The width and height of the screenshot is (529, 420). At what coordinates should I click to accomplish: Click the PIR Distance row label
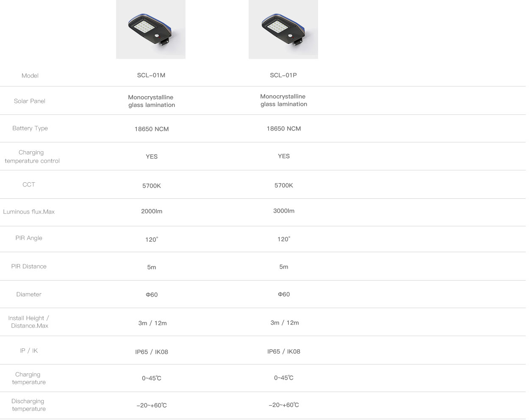tap(29, 267)
